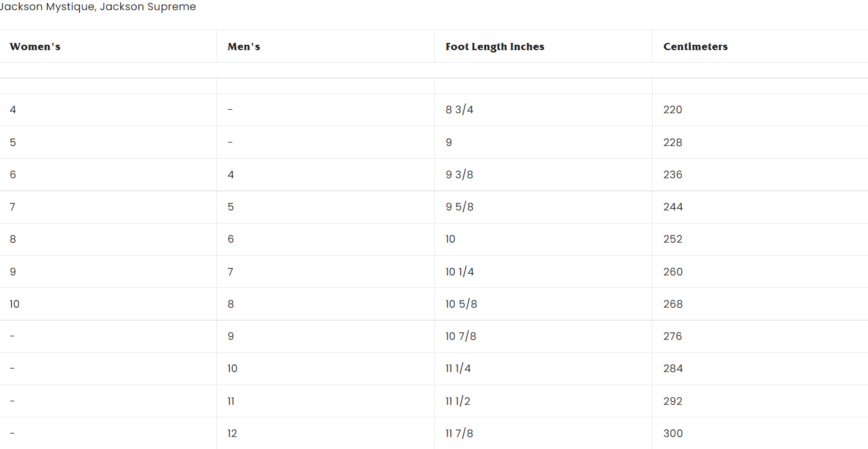Select the Foot Length Inches header
The height and width of the screenshot is (449, 868).
[x=495, y=47]
